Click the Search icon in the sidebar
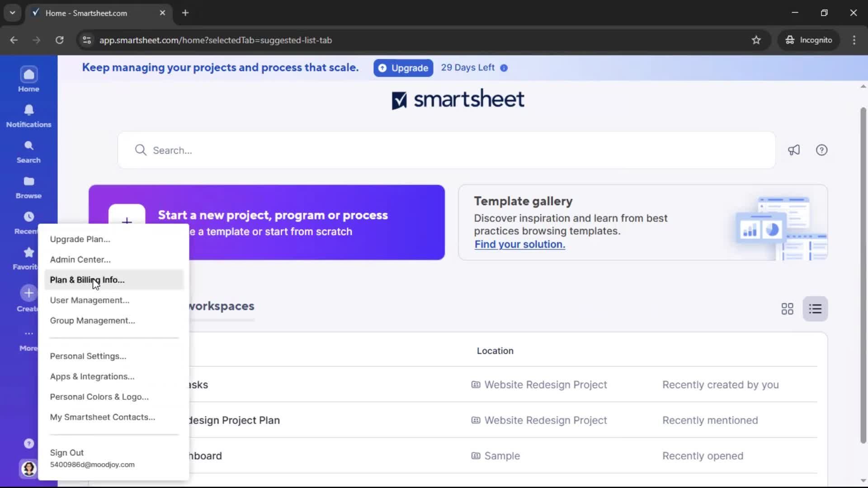This screenshot has height=488, width=868. (x=28, y=151)
